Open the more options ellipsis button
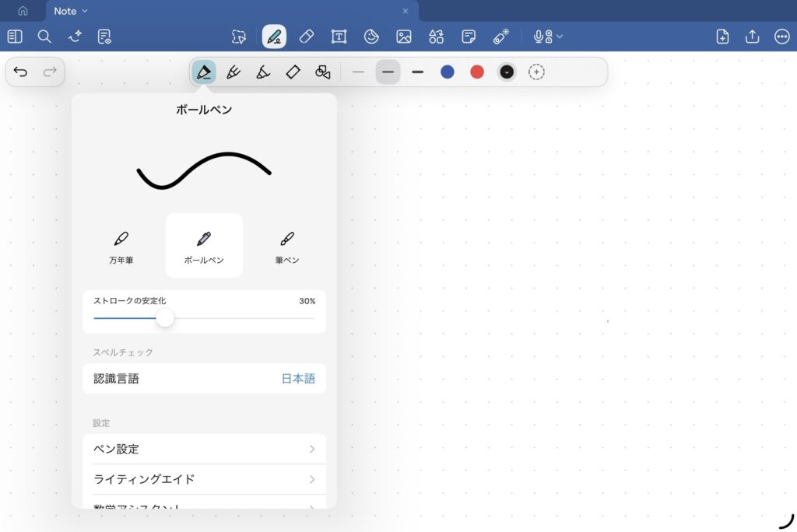Viewport: 797px width, 532px height. [x=781, y=37]
